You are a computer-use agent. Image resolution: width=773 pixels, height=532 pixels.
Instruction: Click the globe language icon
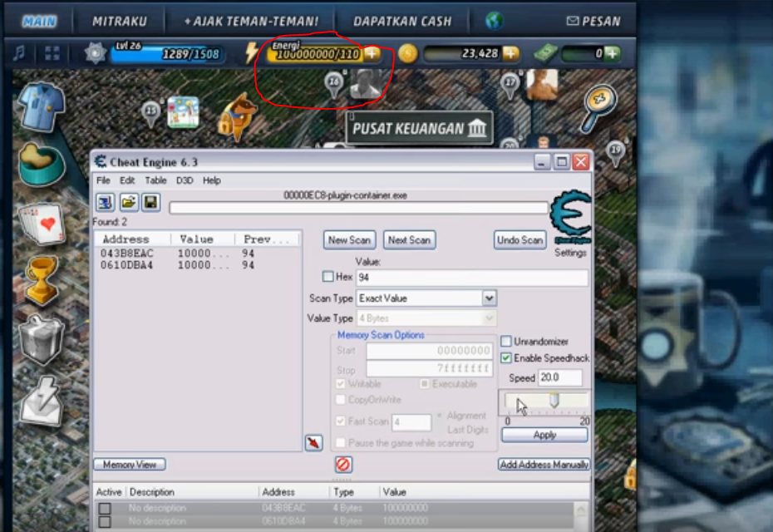495,21
